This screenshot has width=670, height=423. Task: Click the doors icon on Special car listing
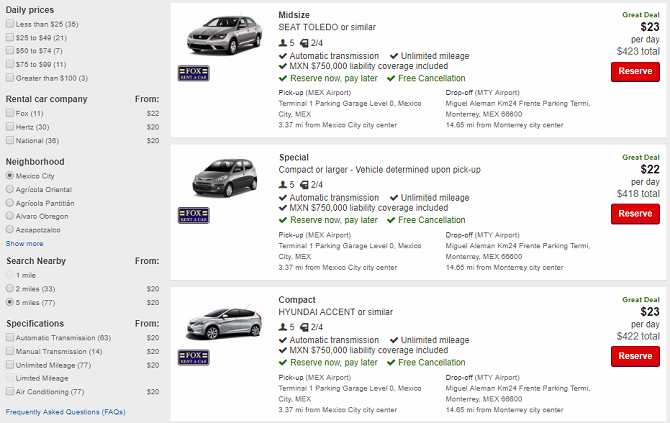pos(302,185)
